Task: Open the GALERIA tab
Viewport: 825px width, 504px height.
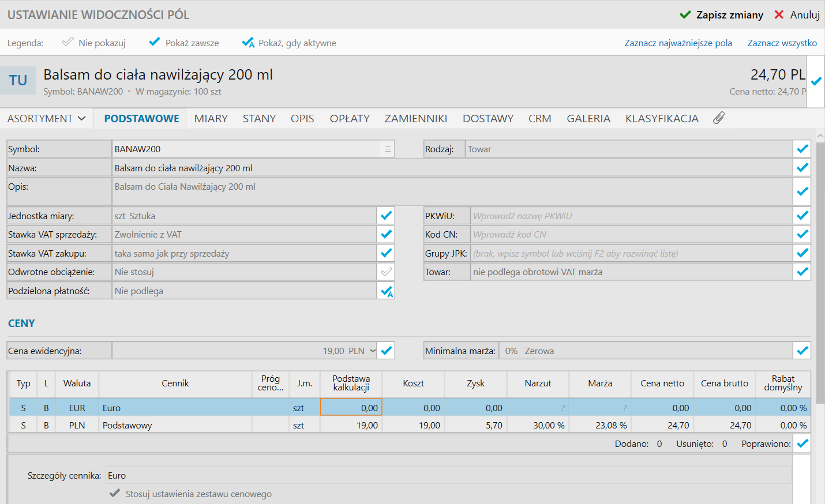Action: pyautogui.click(x=588, y=118)
